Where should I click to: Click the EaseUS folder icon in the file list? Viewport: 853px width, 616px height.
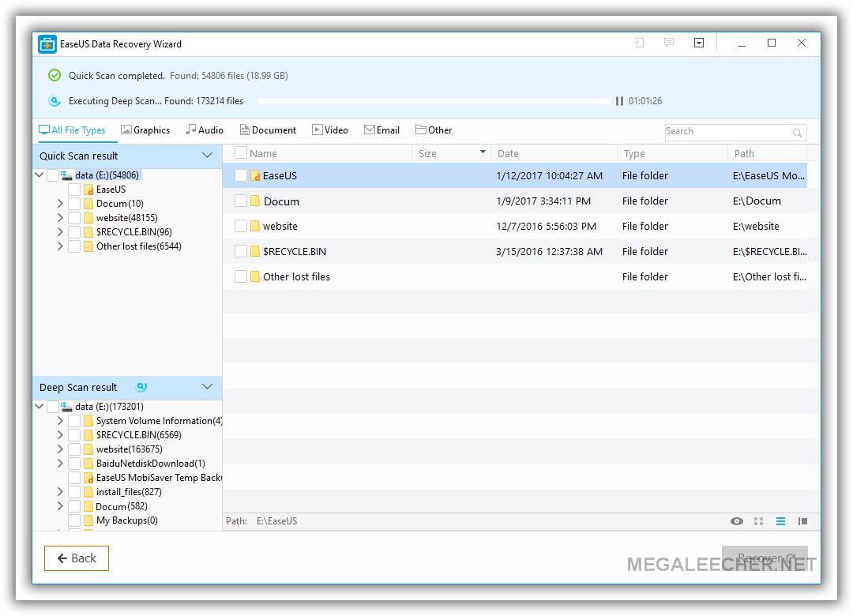pyautogui.click(x=255, y=176)
